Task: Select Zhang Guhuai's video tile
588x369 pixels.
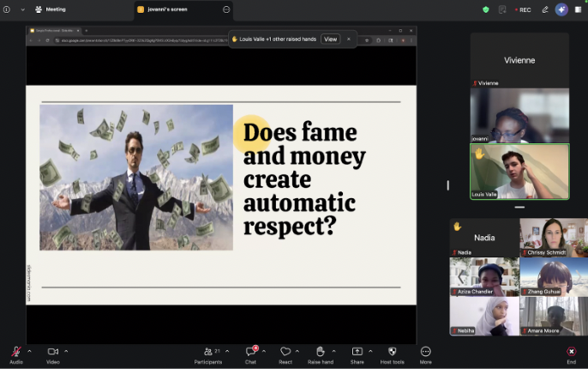Action: [554, 276]
